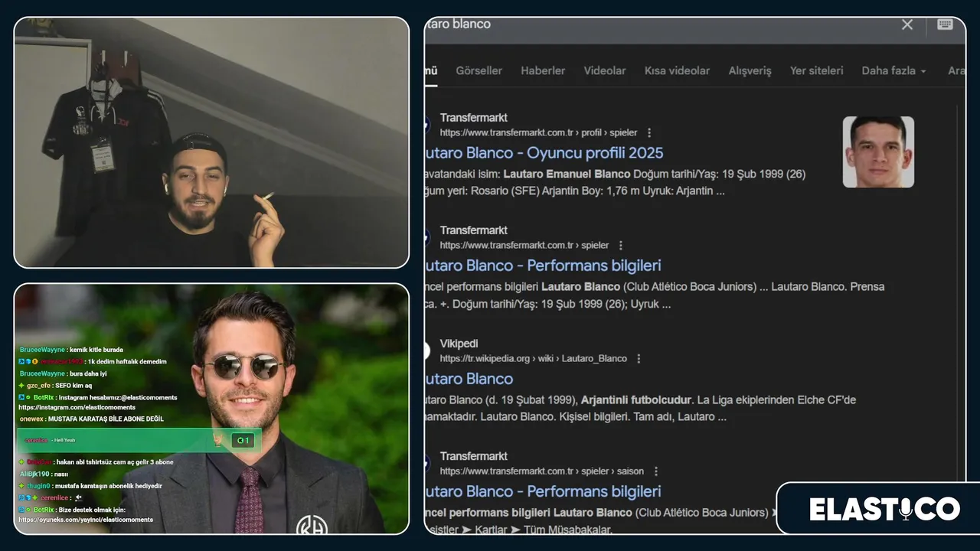Click the green badge beside gzc_efe in chat

coord(21,386)
